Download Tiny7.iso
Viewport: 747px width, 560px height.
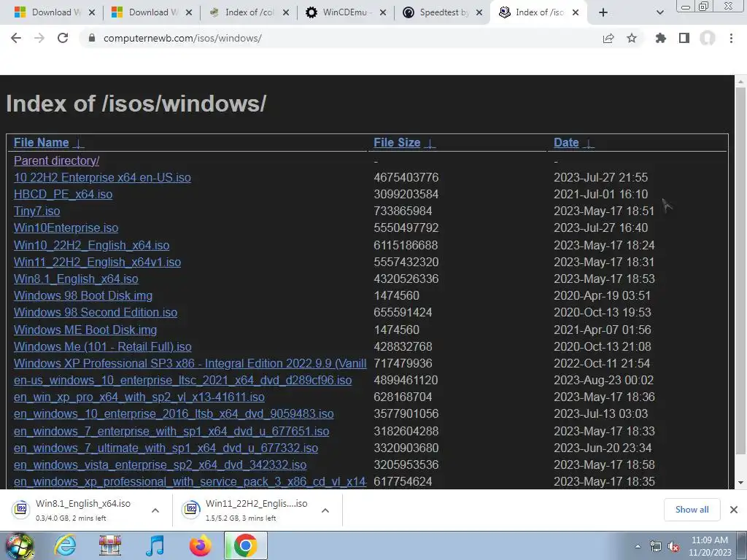pos(36,211)
